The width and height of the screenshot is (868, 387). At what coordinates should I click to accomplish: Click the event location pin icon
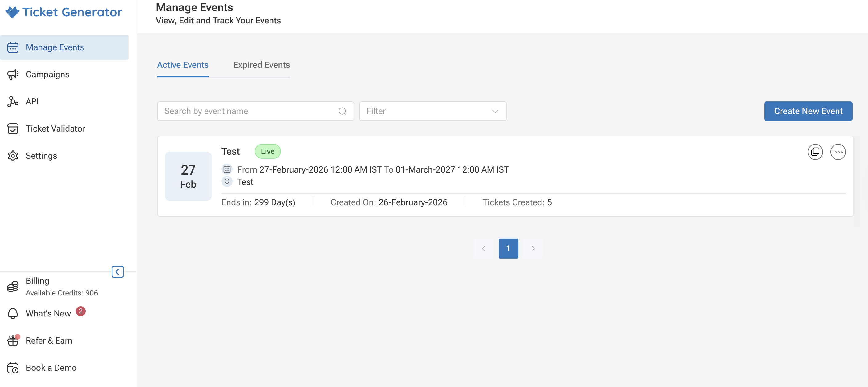click(227, 181)
